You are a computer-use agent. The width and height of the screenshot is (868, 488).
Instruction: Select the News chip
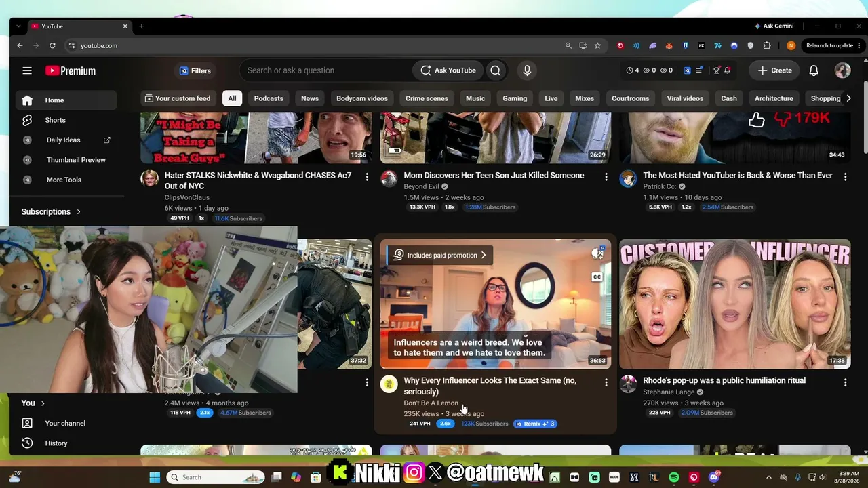(x=310, y=98)
